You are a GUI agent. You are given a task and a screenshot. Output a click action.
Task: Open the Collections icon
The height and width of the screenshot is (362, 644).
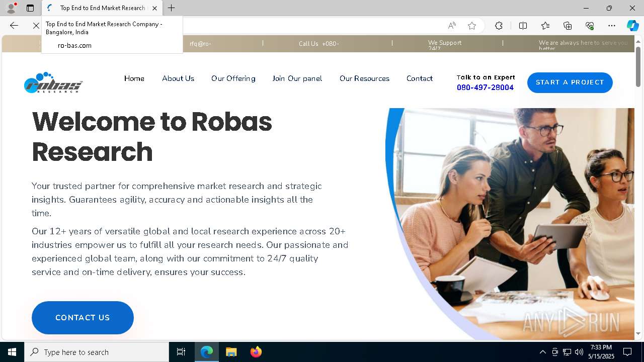pyautogui.click(x=568, y=26)
